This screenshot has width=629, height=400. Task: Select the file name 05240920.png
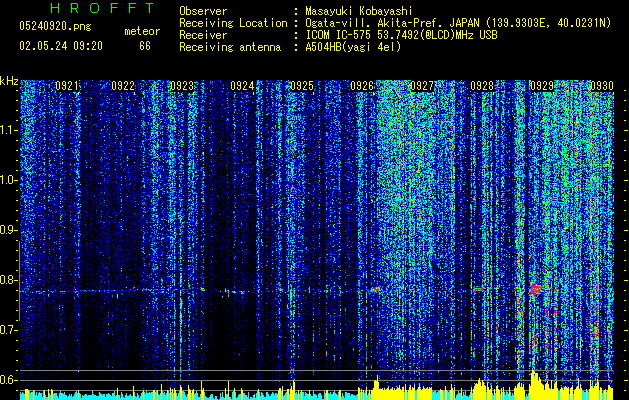click(55, 27)
